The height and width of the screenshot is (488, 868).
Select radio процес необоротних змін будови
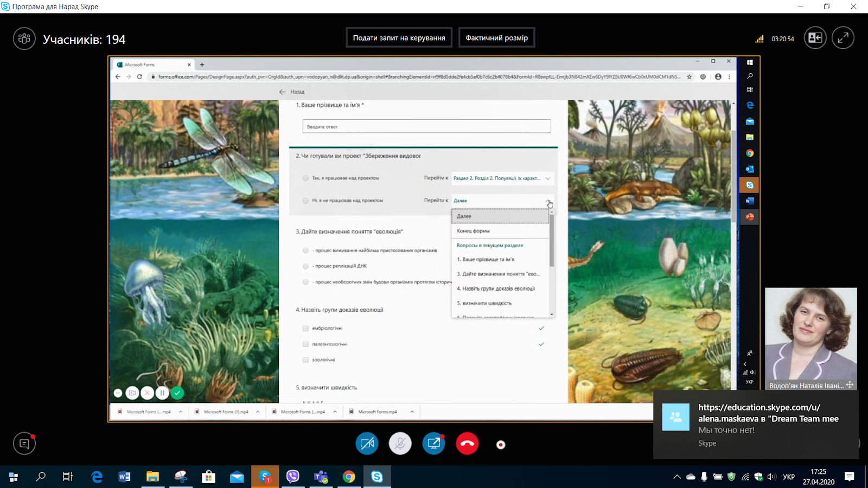305,282
